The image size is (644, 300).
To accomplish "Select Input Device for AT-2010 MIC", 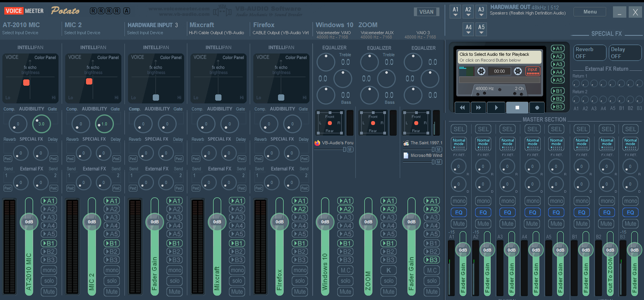I will pyautogui.click(x=20, y=33).
